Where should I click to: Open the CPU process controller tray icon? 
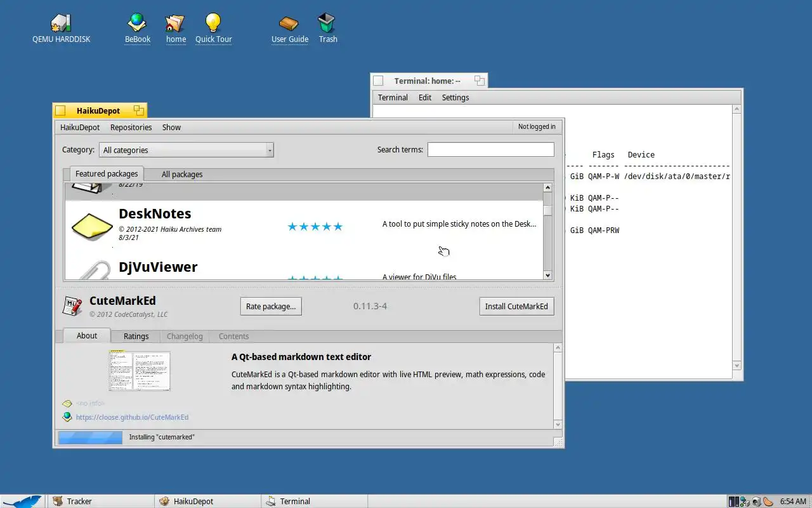[734, 502]
